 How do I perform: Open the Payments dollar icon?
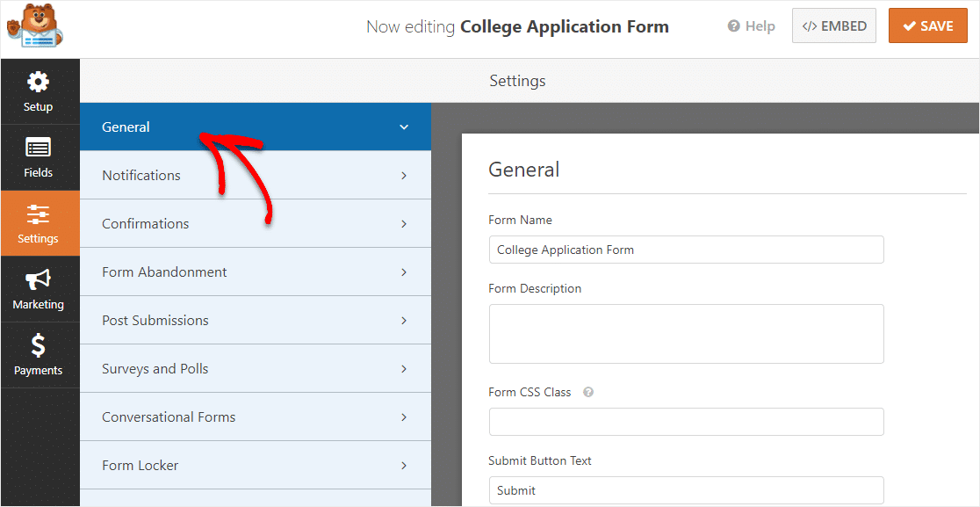click(38, 345)
